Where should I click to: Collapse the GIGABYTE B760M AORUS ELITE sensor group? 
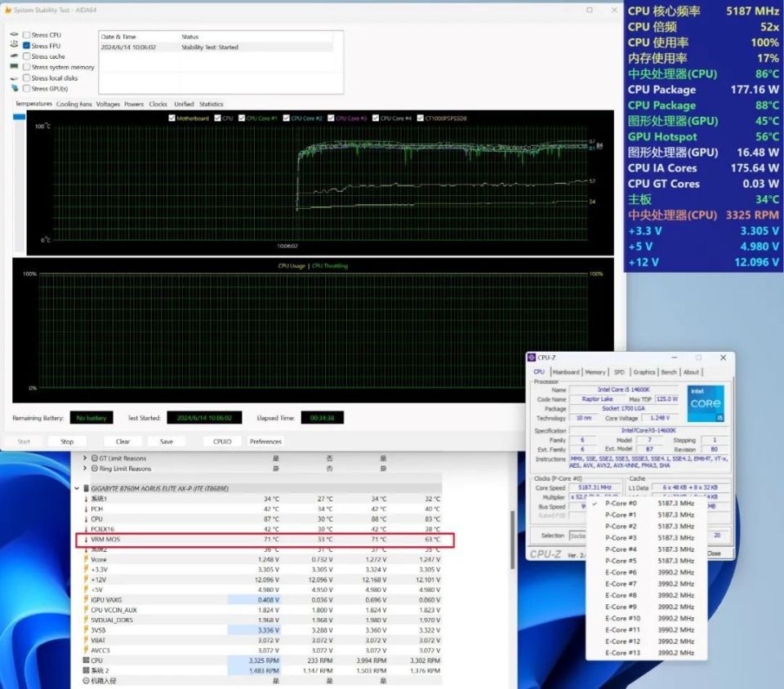(x=77, y=488)
